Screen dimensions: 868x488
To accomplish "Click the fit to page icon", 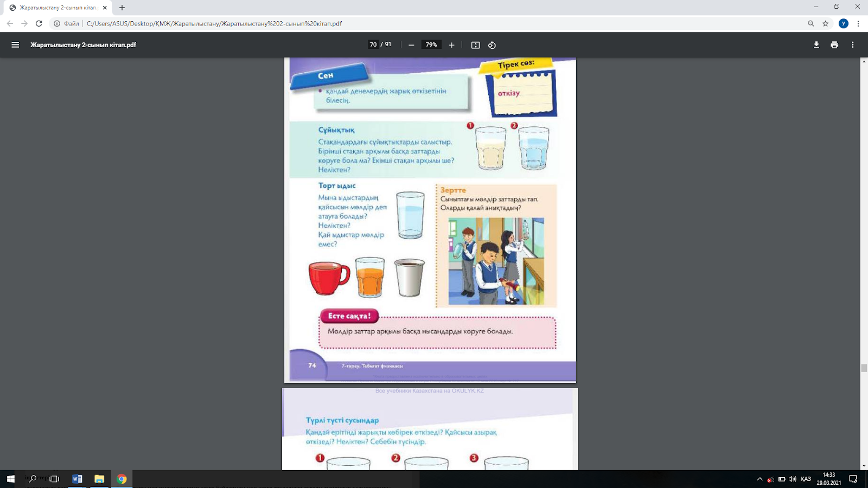I will [x=475, y=45].
